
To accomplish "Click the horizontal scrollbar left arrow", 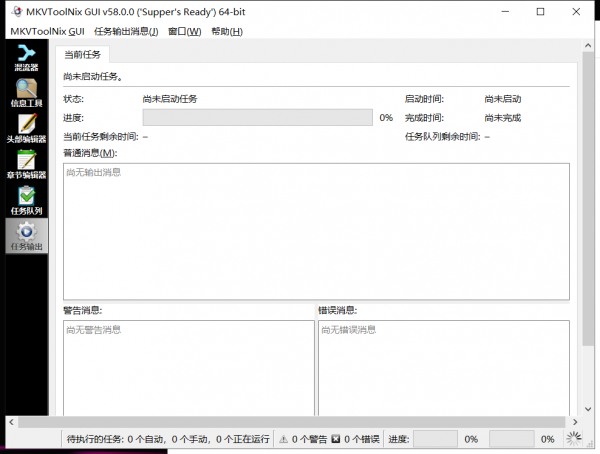I will (11, 422).
